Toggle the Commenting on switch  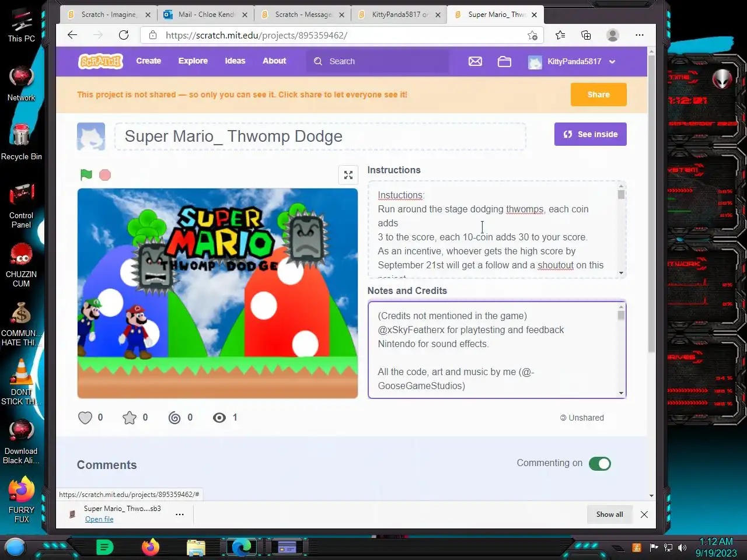tap(600, 464)
